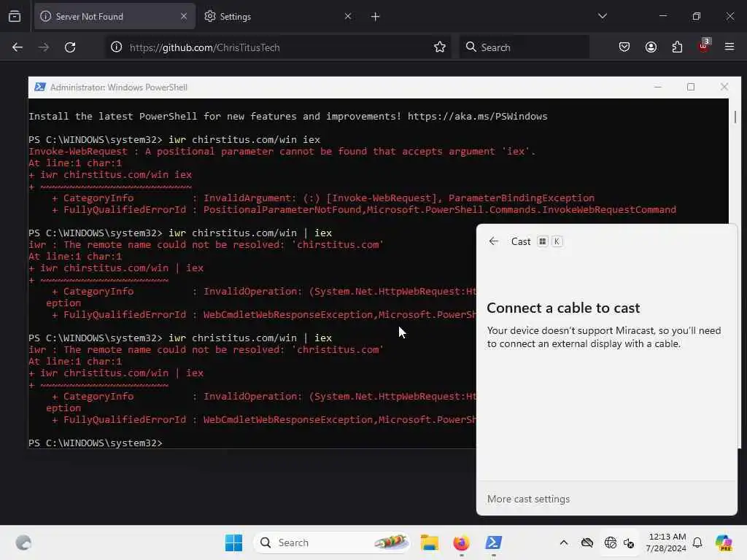Viewport: 747px width, 560px height.
Task: Open Firefox from the taskbar
Action: [461, 542]
